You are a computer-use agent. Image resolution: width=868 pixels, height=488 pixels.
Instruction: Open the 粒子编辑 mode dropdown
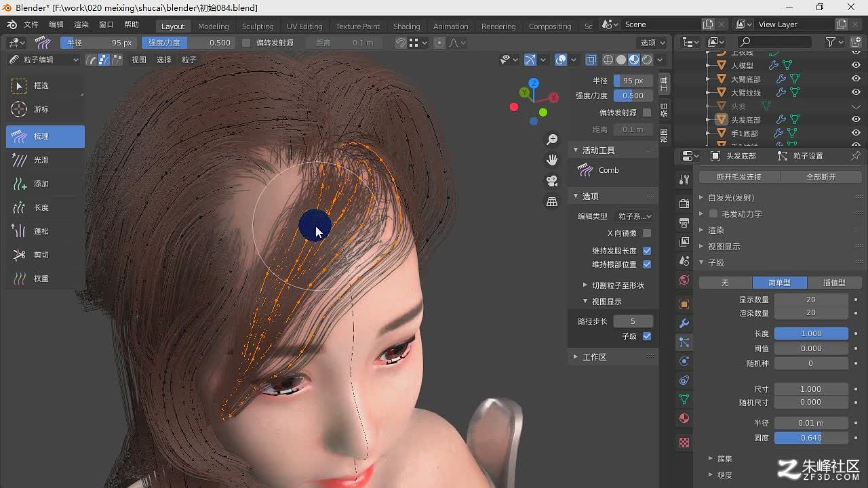[x=43, y=60]
